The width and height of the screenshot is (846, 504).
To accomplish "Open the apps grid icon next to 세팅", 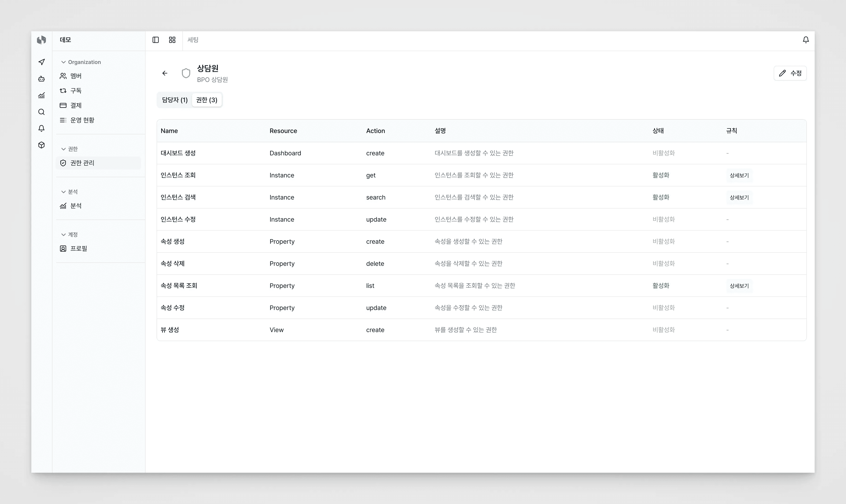I will [172, 40].
